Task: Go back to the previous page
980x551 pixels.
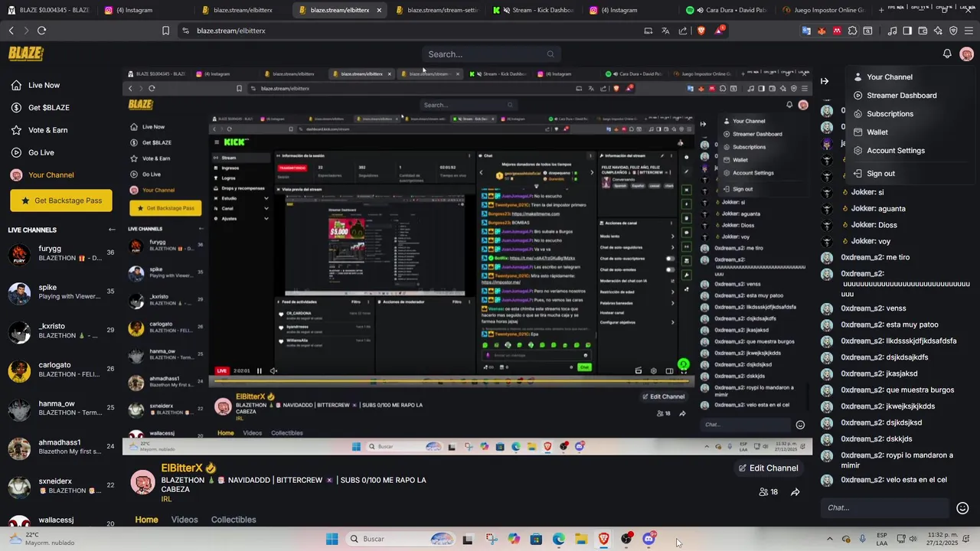Action: click(x=11, y=31)
